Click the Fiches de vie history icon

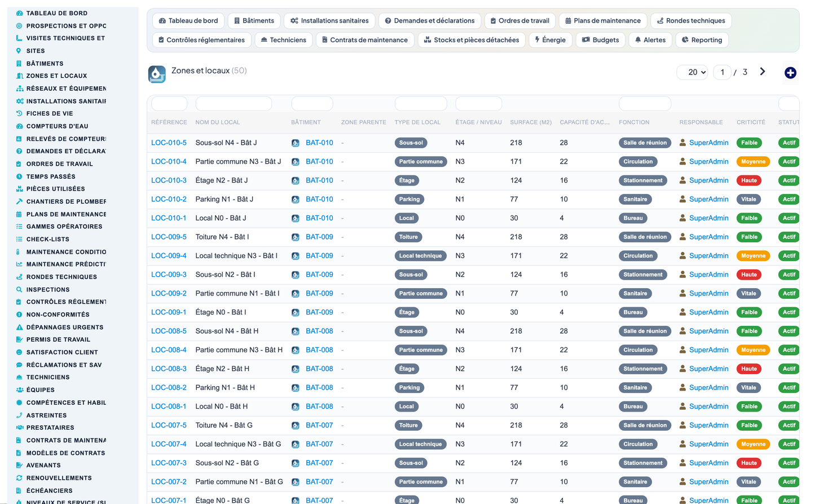(19, 113)
